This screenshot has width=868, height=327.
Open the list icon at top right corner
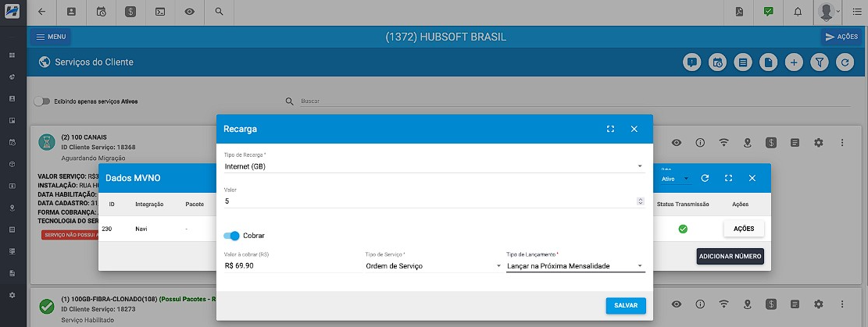pyautogui.click(x=855, y=12)
